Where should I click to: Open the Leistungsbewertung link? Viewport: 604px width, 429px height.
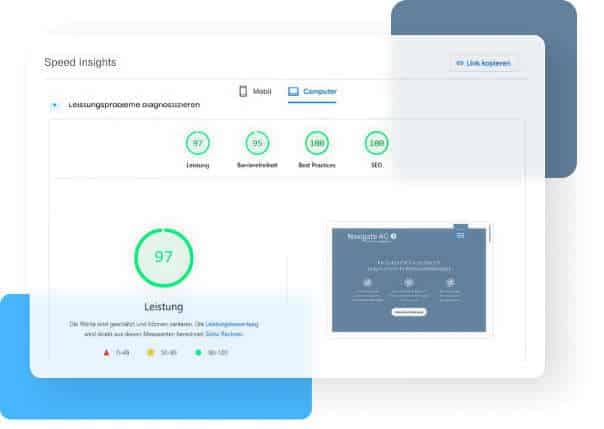point(232,324)
